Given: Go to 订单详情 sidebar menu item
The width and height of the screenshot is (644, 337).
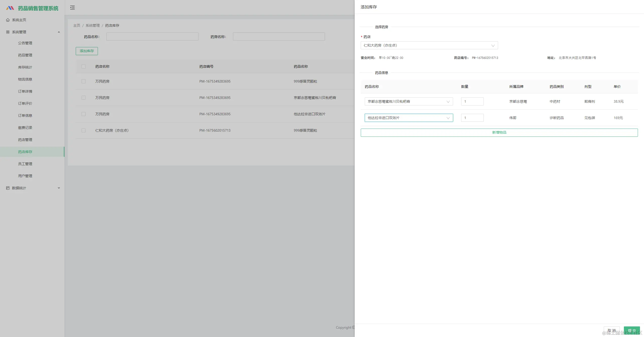Looking at the screenshot, I should (25, 91).
